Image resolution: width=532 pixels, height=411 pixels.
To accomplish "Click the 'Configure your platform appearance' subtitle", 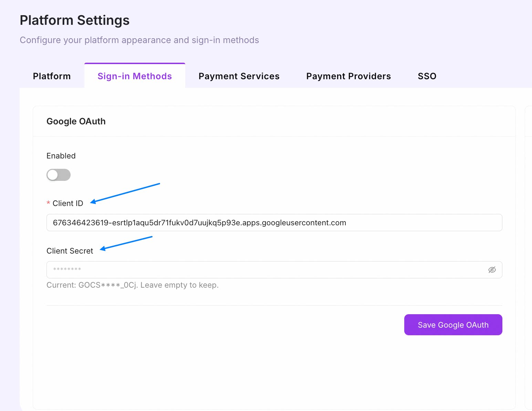I will click(139, 40).
